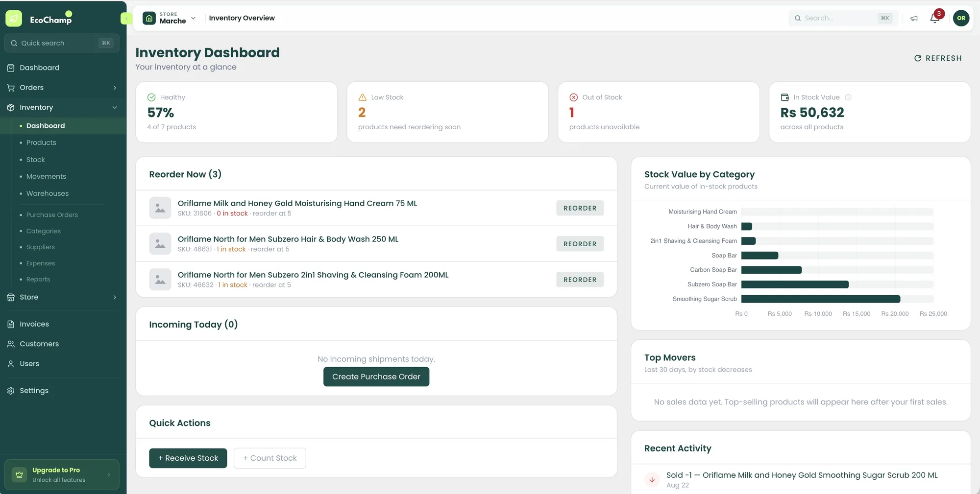Reorder the Subzero Hair & Body Wash
This screenshot has width=980, height=494.
[x=580, y=244]
